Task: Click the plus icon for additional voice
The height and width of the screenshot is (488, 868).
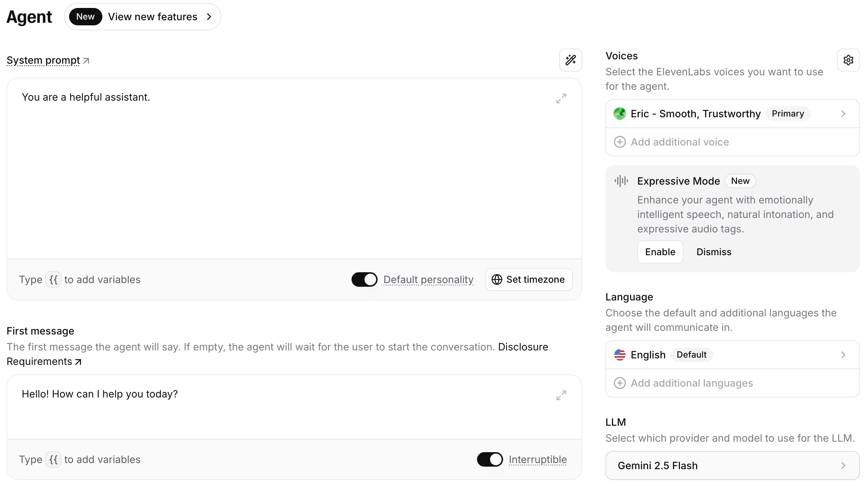Action: [x=620, y=142]
